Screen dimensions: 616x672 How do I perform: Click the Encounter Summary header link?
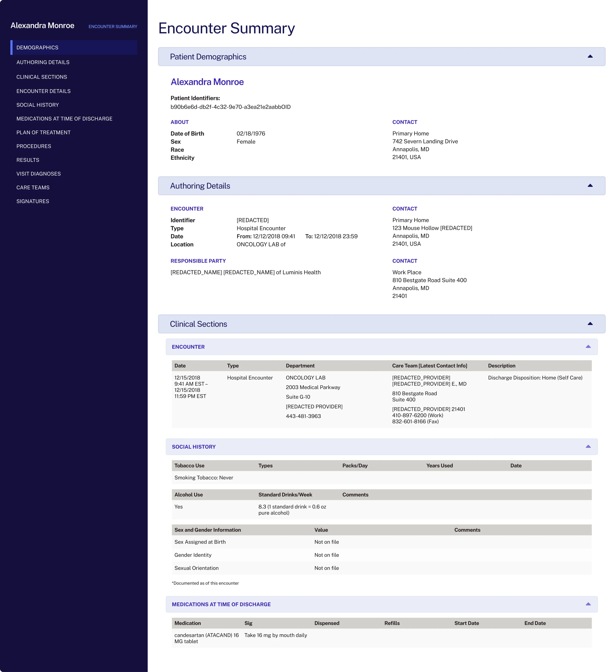(113, 27)
